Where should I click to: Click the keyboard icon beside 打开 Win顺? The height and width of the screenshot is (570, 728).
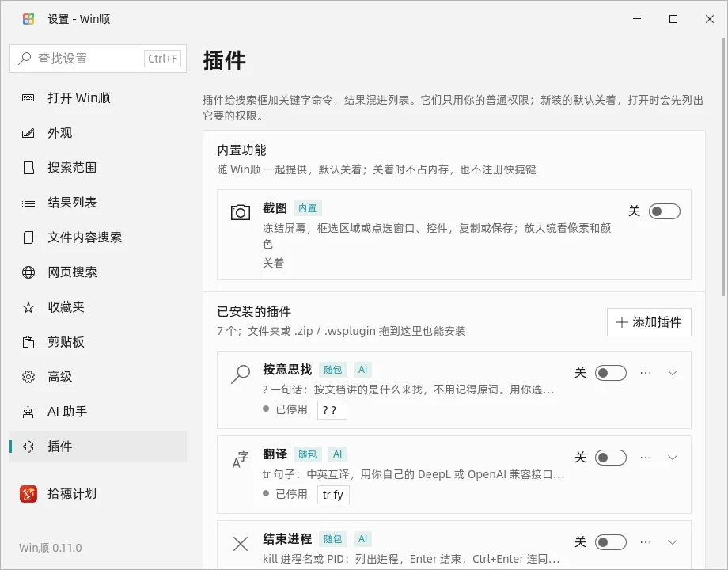28,98
